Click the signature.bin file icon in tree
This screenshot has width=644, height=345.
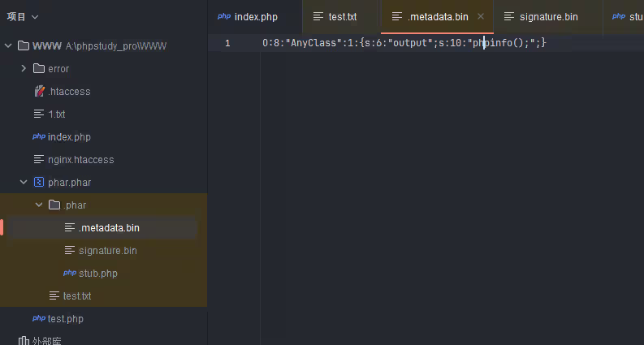(69, 250)
